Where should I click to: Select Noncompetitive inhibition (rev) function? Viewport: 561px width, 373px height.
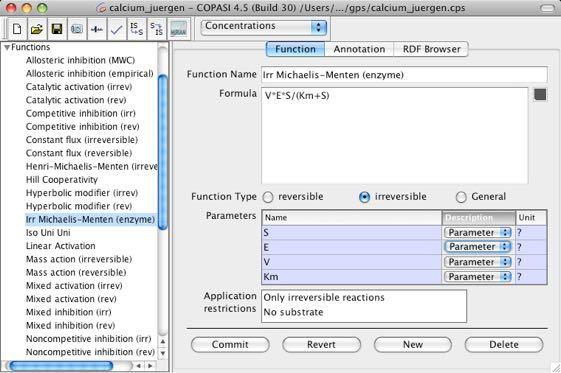click(x=90, y=352)
